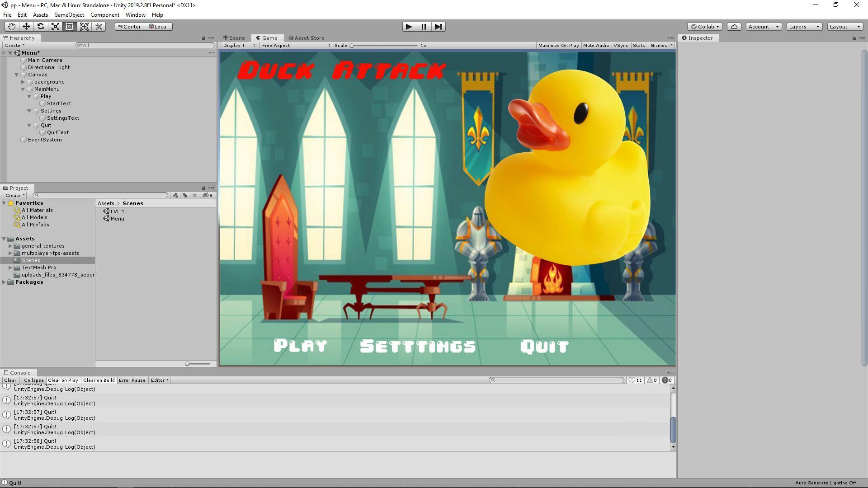The height and width of the screenshot is (488, 868).
Task: Switch to the Scene tab
Action: (234, 38)
